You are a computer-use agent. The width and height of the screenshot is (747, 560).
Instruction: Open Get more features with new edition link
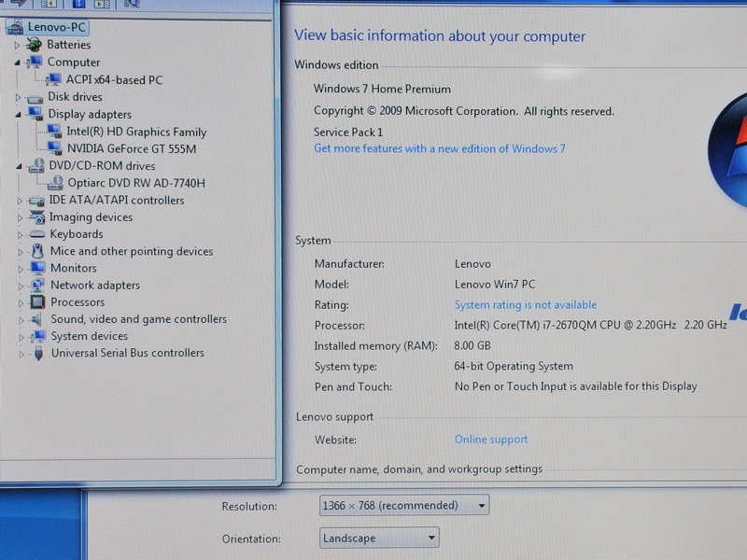coord(439,148)
